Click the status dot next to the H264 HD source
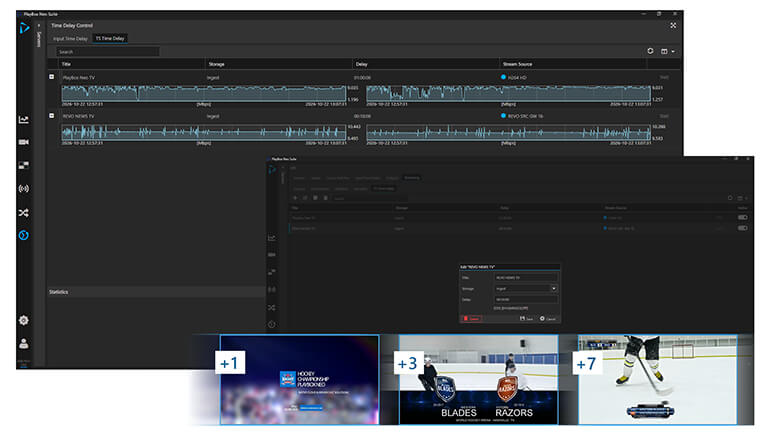 pos(503,77)
